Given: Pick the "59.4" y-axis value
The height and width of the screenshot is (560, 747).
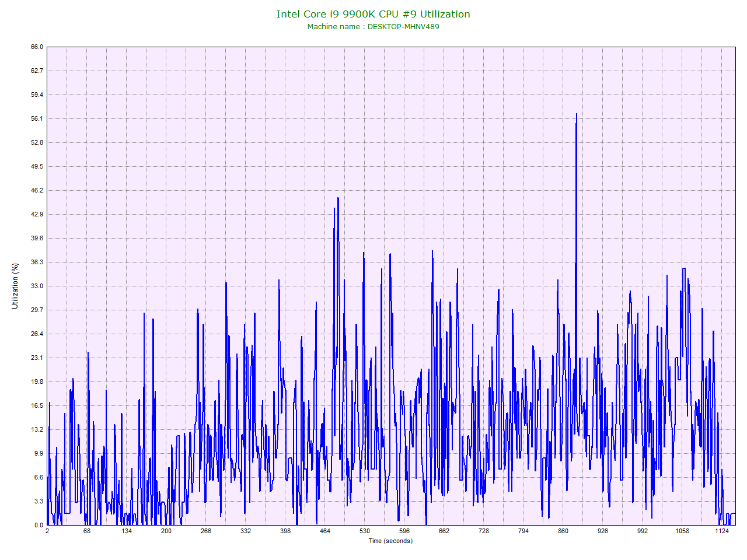Looking at the screenshot, I should tap(37, 95).
